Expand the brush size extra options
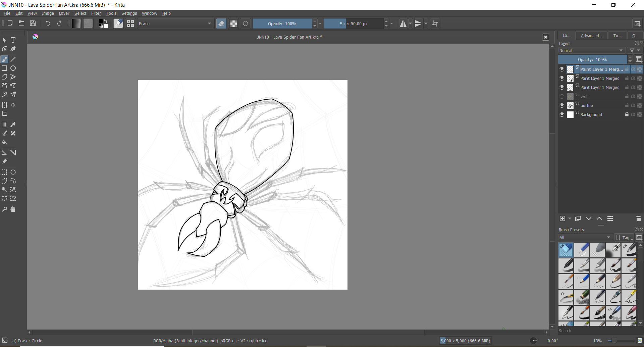 [392, 23]
